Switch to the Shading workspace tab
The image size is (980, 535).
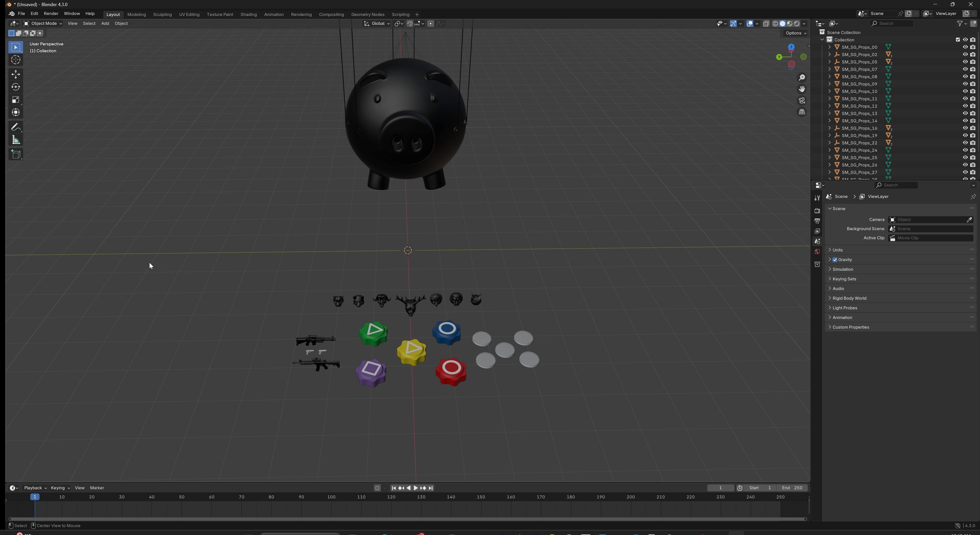tap(248, 14)
